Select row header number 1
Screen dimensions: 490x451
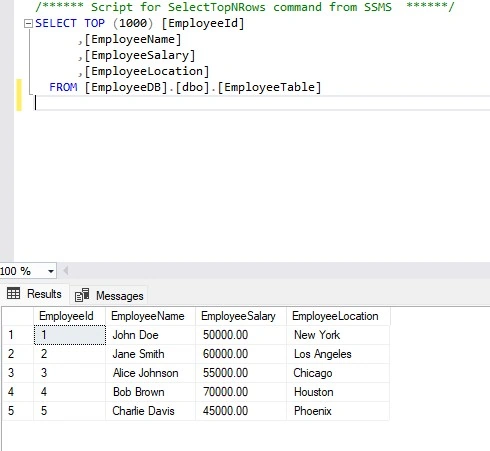coord(18,335)
